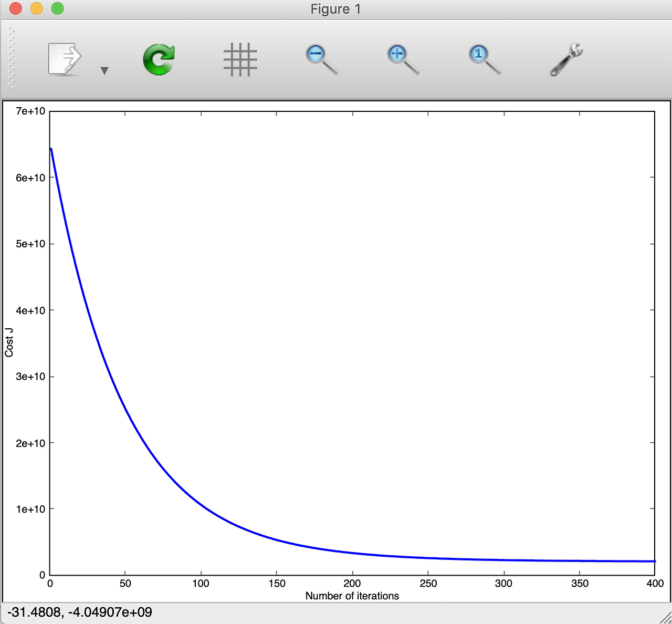Click the zoom in magnifier icon
The height and width of the screenshot is (624, 672).
click(403, 59)
